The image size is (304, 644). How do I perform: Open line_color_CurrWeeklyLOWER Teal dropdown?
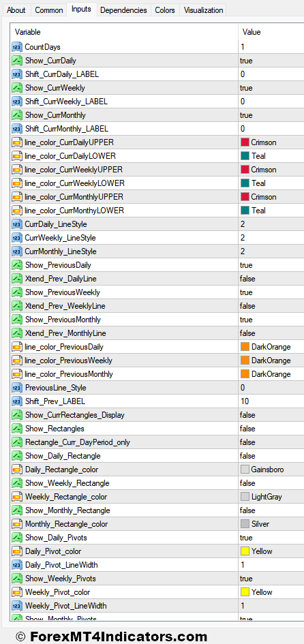pyautogui.click(x=271, y=183)
